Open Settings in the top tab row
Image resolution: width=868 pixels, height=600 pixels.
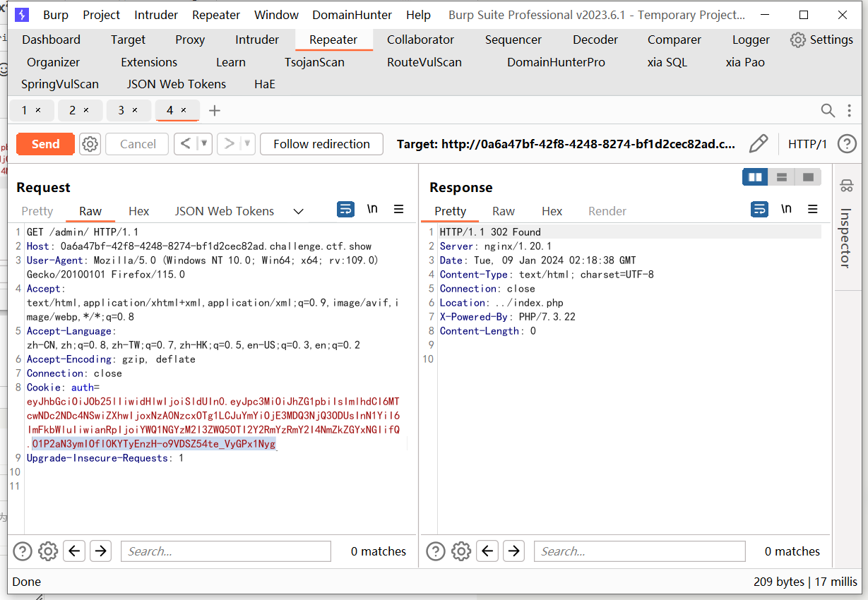point(821,40)
